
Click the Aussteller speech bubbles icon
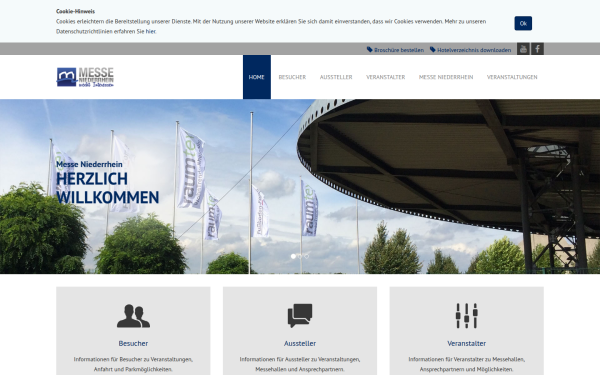point(300,316)
